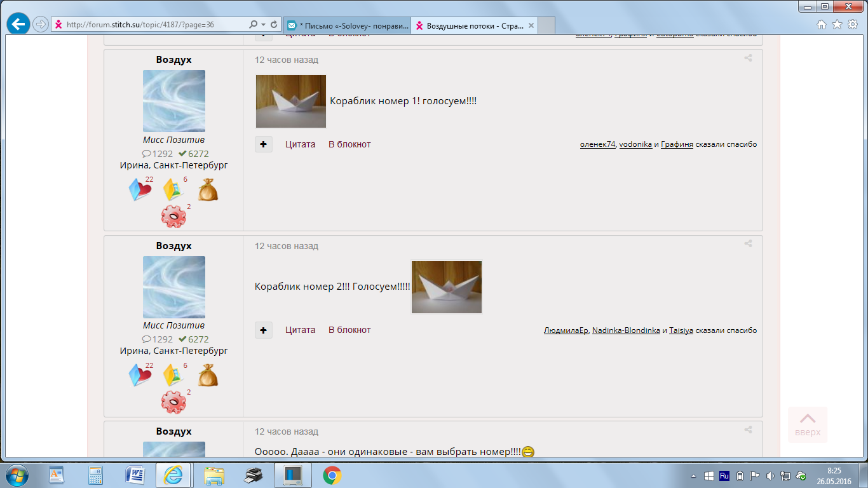
Task: Open address bar search dropdown arrow
Action: coord(260,25)
